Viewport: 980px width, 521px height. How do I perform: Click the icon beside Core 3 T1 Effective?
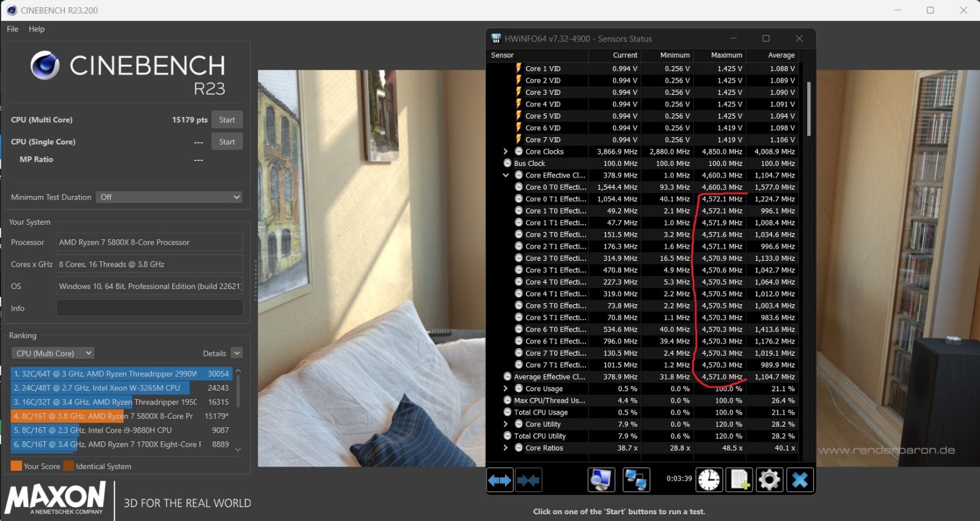[519, 270]
